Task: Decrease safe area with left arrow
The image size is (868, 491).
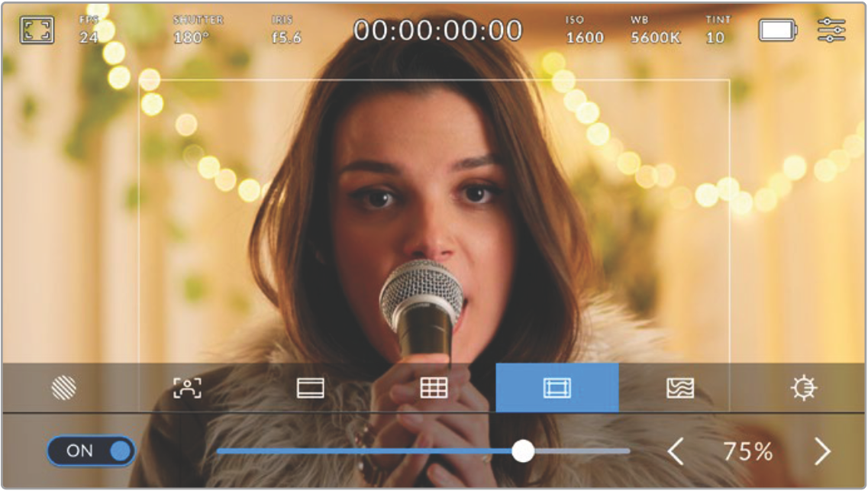Action: (x=676, y=451)
